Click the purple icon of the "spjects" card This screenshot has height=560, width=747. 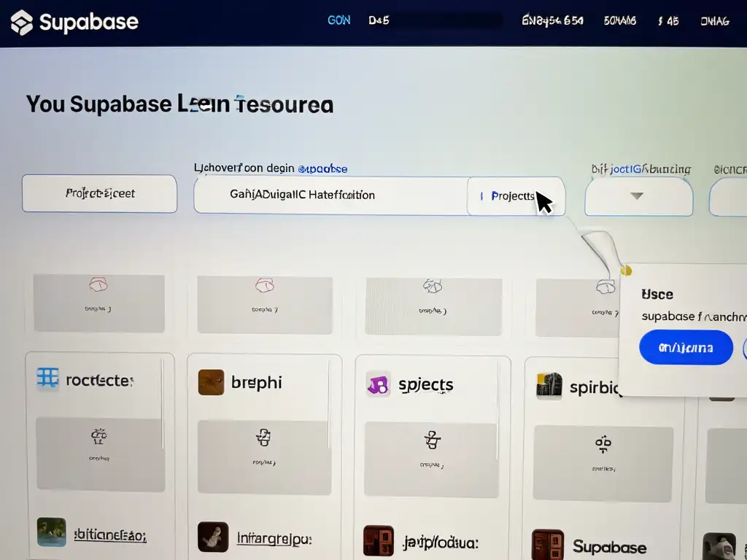tap(379, 384)
